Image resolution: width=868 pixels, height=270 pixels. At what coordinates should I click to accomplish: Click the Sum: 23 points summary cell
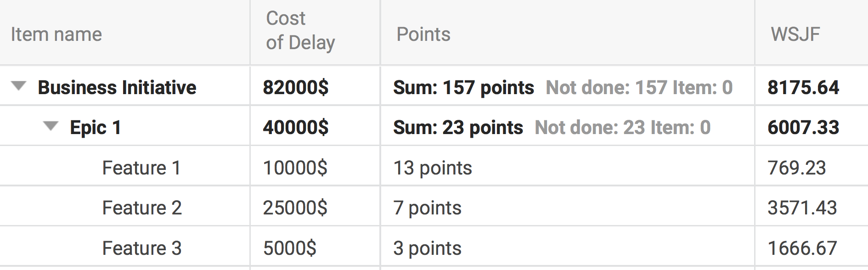point(458,127)
